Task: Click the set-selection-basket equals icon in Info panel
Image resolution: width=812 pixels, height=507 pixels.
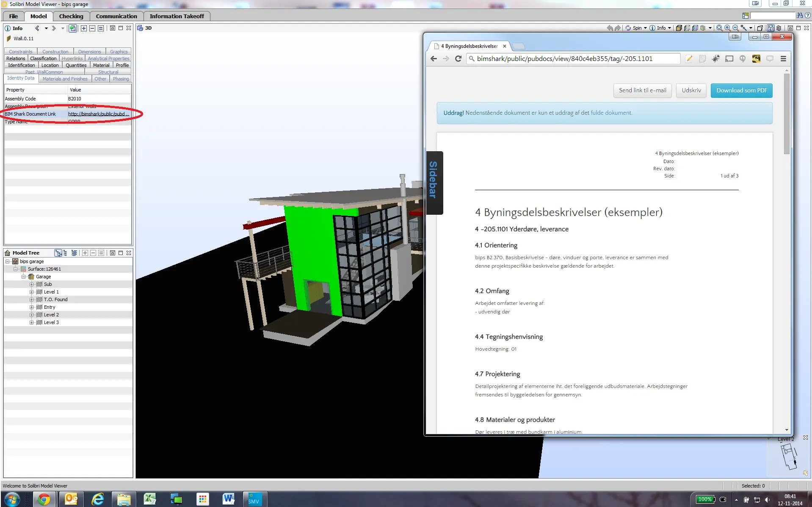Action: [x=101, y=28]
